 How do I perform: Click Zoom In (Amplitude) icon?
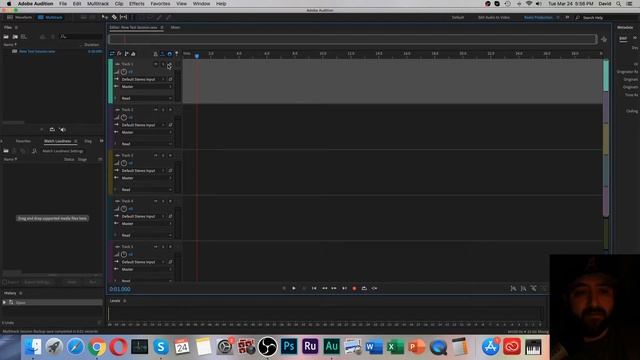pos(513,289)
